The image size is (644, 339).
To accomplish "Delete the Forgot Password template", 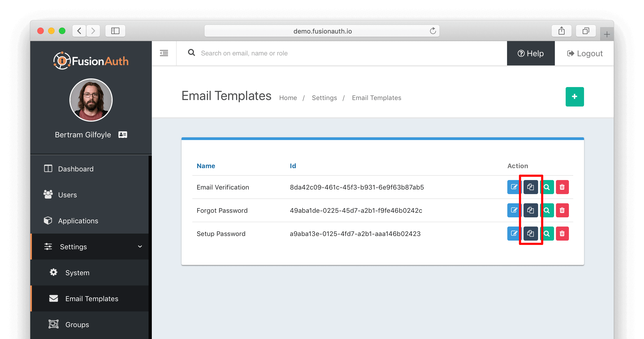I will 562,210.
